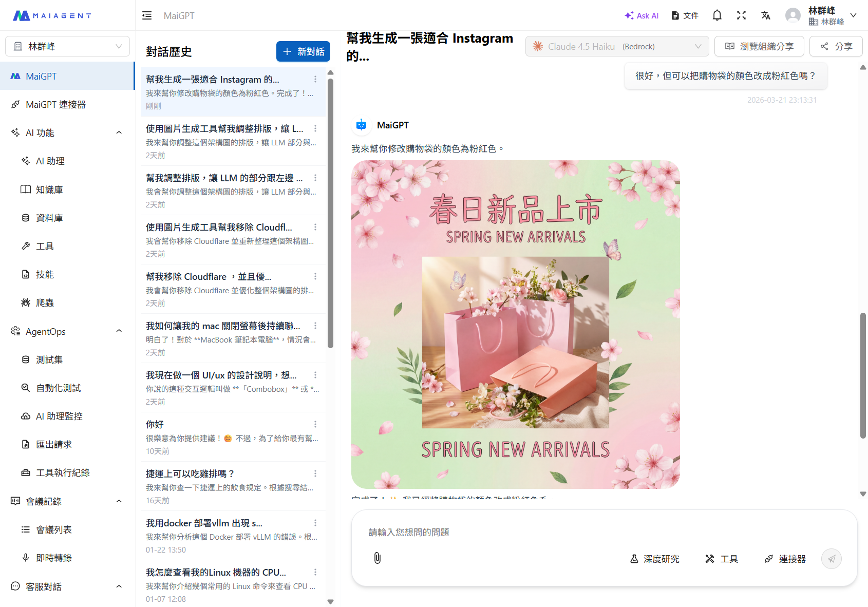Toggle the 工具 option below the input
Image resolution: width=868 pixels, height=607 pixels.
[721, 559]
